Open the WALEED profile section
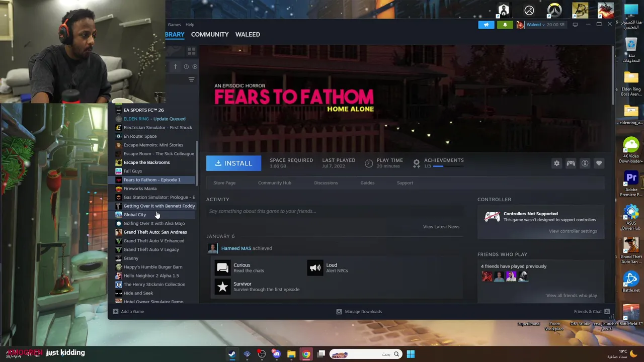The width and height of the screenshot is (644, 362). coord(248,34)
